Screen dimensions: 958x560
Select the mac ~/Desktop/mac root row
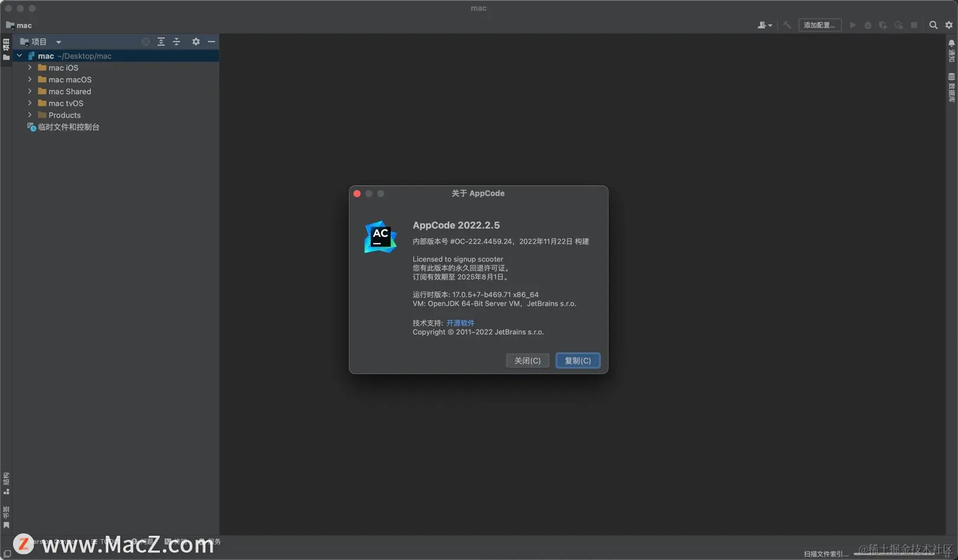(116, 56)
